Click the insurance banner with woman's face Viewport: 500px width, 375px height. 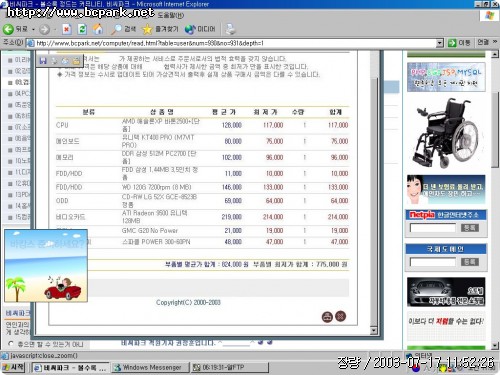(x=446, y=189)
